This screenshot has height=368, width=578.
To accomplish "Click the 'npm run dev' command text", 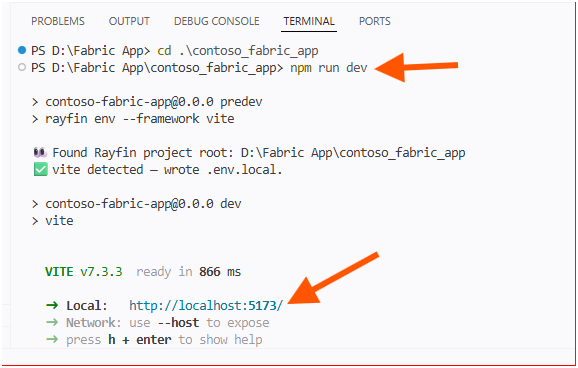I will tap(329, 68).
